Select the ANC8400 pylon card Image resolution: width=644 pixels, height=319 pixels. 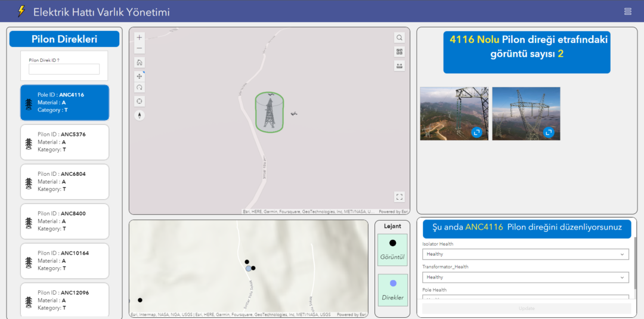64,221
